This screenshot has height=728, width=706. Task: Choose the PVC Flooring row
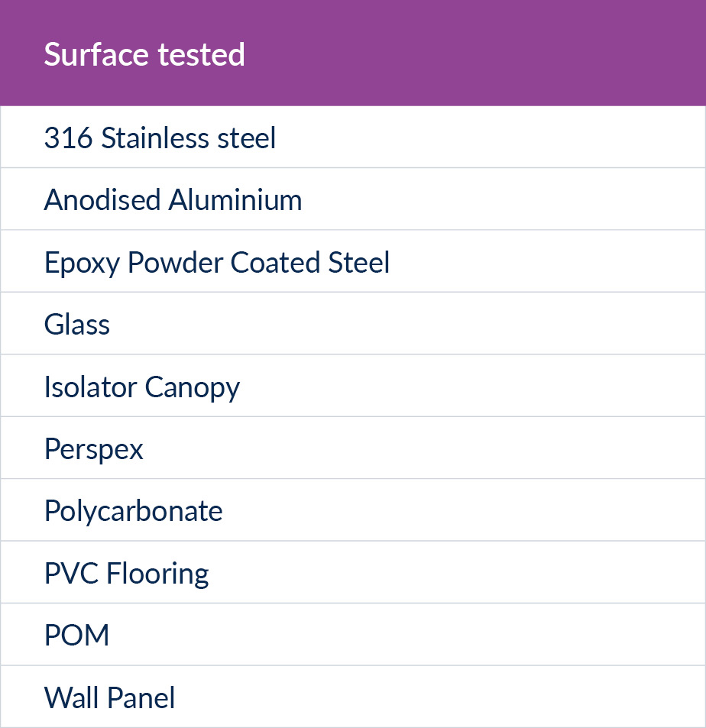pyautogui.click(x=127, y=574)
